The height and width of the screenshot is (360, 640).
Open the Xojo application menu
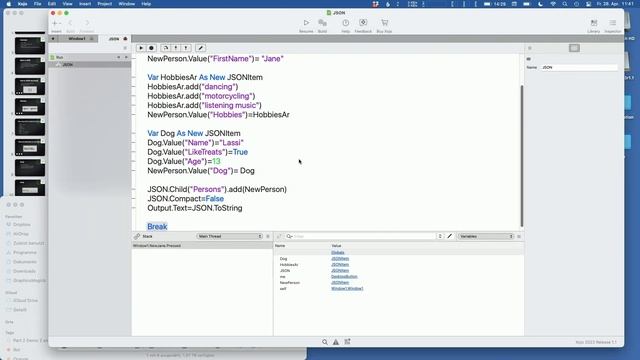click(x=22, y=4)
